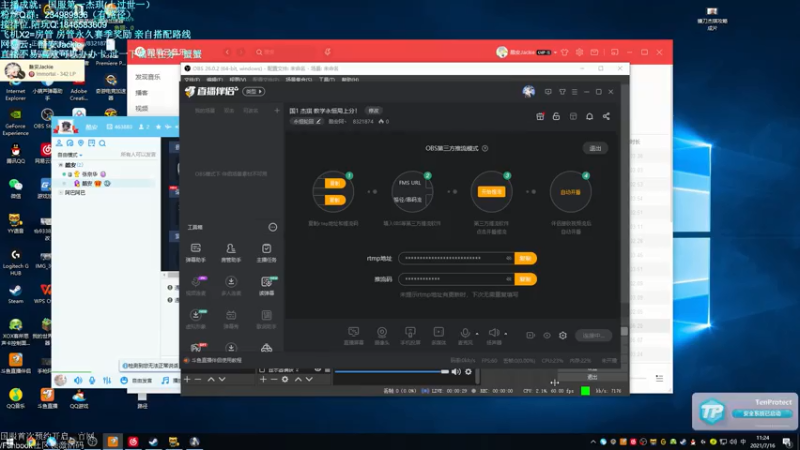This screenshot has width=800, height=450.
Task: Add screen capture source in the bottom bar
Action: coord(354,336)
